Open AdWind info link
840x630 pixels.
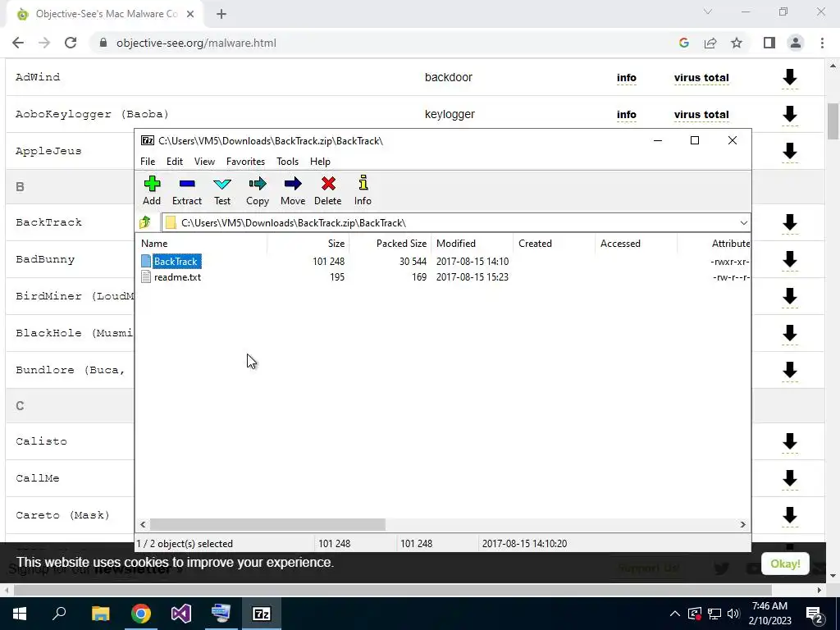pos(626,78)
